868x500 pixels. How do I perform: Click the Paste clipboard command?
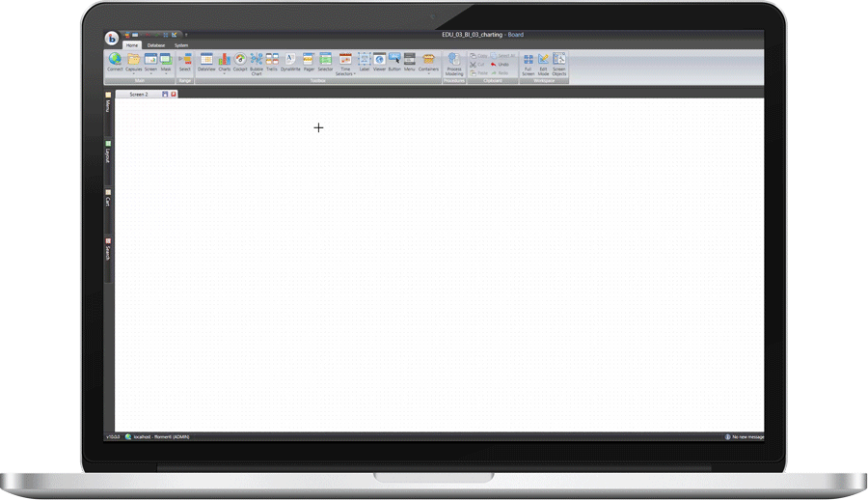478,72
